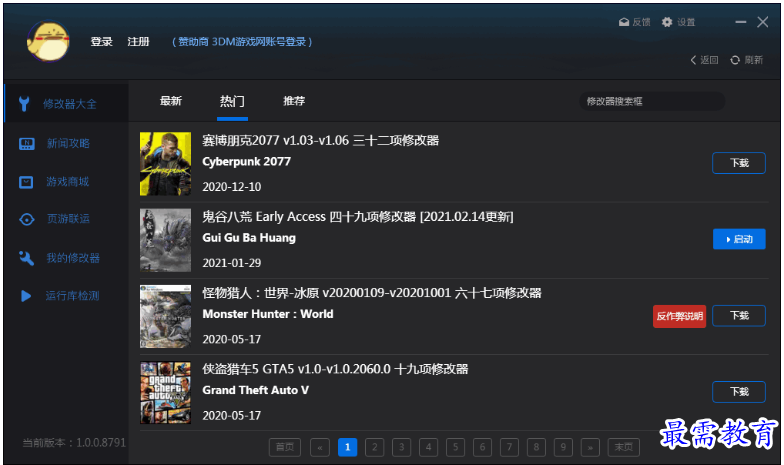This screenshot has height=465, width=784.
Task: Launch the Gui Gu Ba Huang trainer 启动
Action: [x=739, y=239]
